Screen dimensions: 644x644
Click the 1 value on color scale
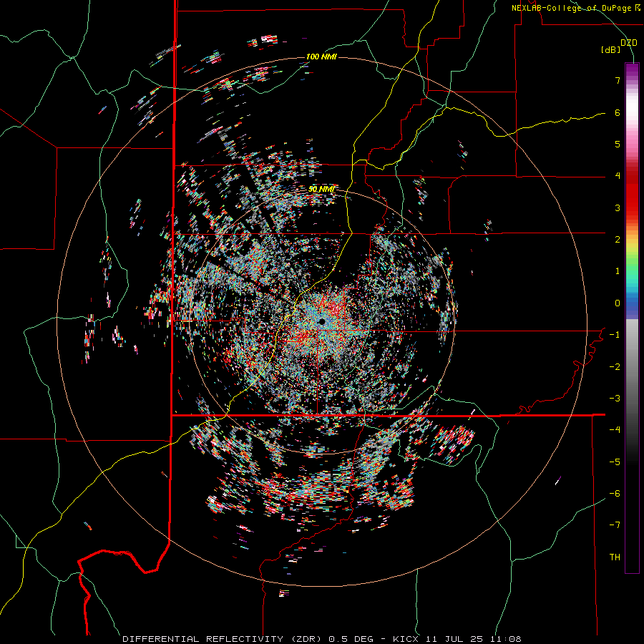pyautogui.click(x=618, y=271)
